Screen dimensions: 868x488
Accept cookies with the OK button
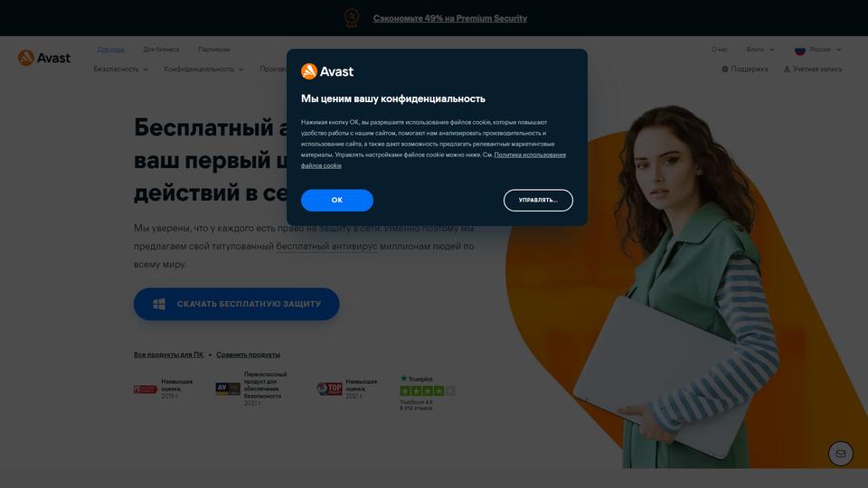(x=337, y=201)
